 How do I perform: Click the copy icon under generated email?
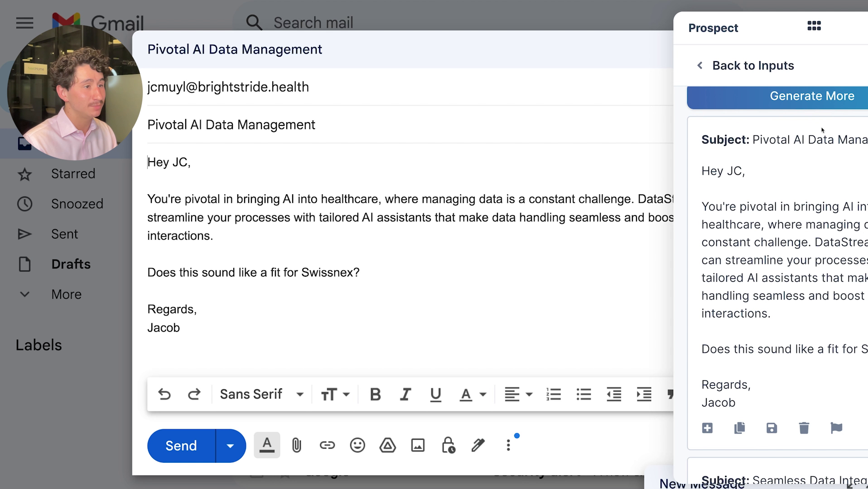[739, 428]
